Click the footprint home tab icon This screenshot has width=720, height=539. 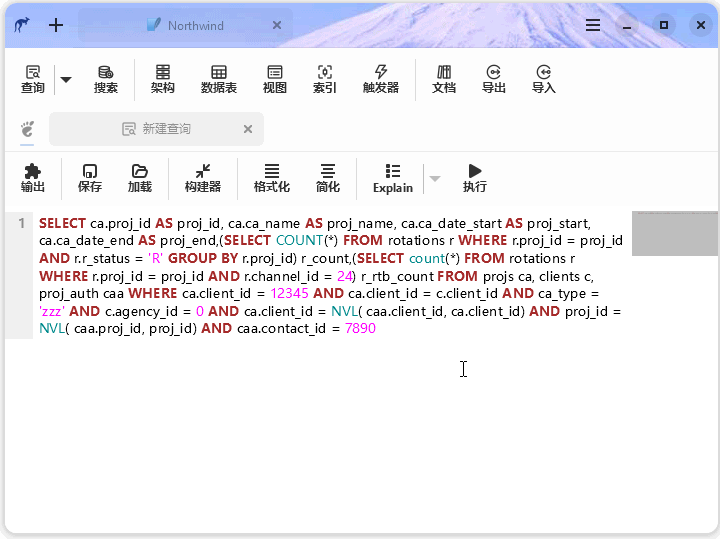click(x=27, y=129)
